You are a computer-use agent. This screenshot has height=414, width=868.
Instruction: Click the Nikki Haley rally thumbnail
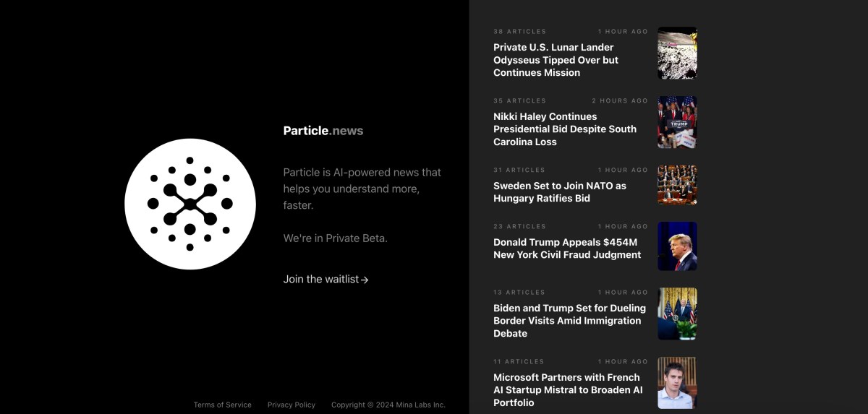point(677,122)
